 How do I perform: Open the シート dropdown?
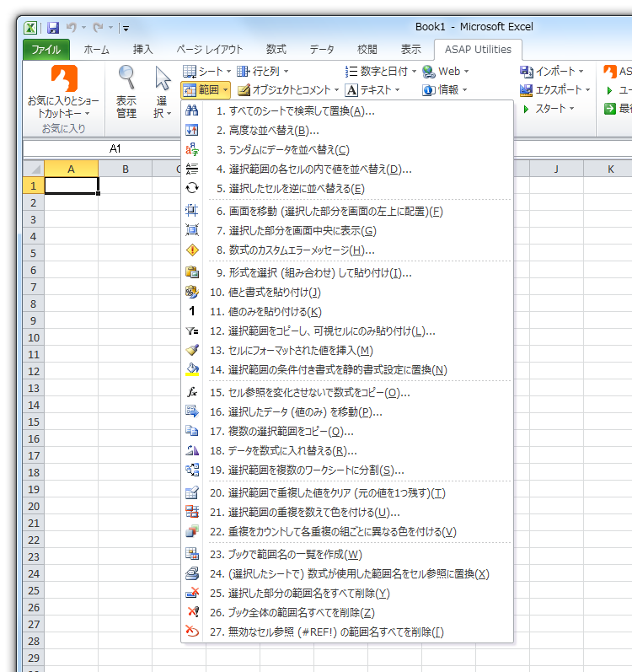[206, 71]
